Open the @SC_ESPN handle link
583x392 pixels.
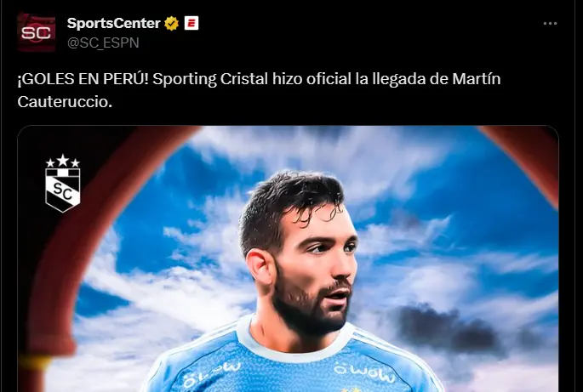coord(103,43)
